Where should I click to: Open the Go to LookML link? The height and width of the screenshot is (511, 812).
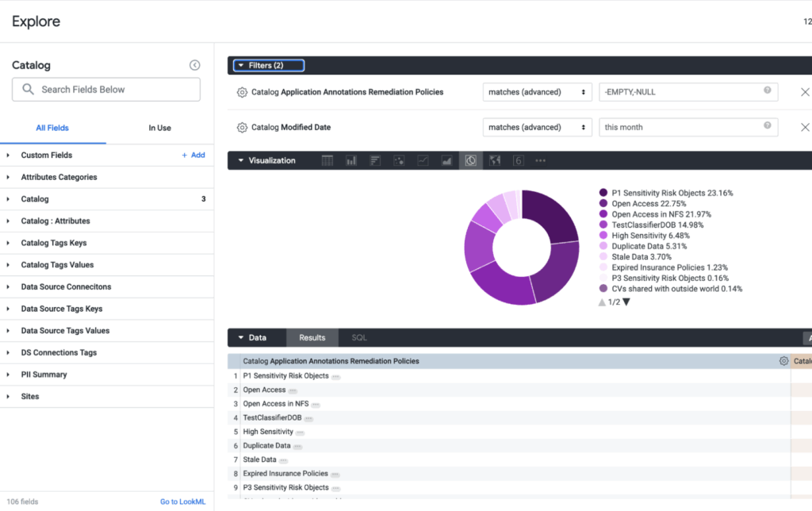[x=182, y=501]
